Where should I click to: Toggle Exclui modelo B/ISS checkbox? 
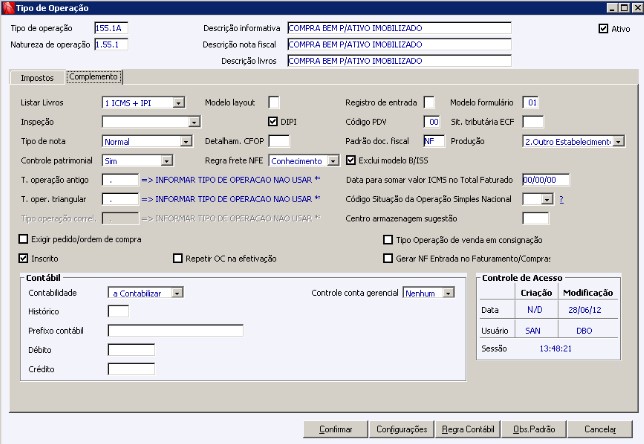(350, 160)
